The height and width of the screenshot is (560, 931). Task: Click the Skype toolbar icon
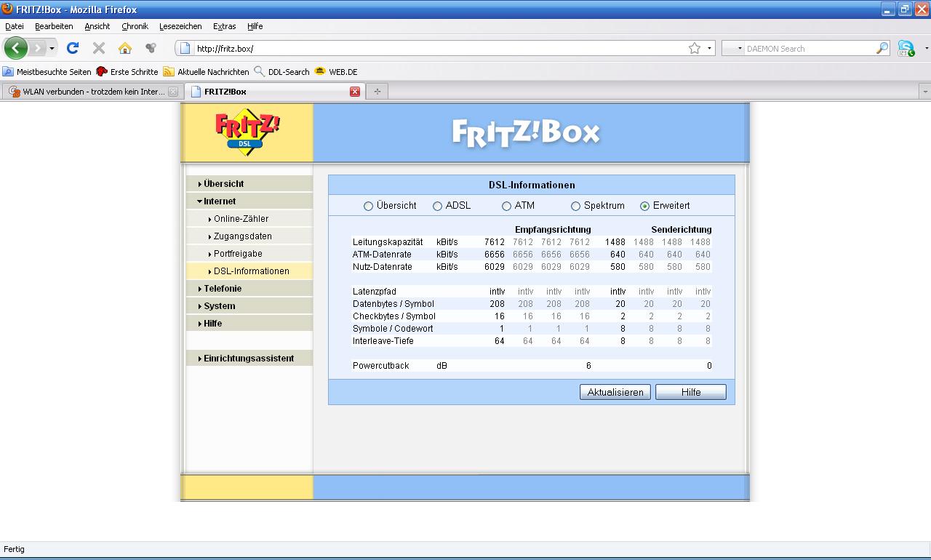(906, 48)
